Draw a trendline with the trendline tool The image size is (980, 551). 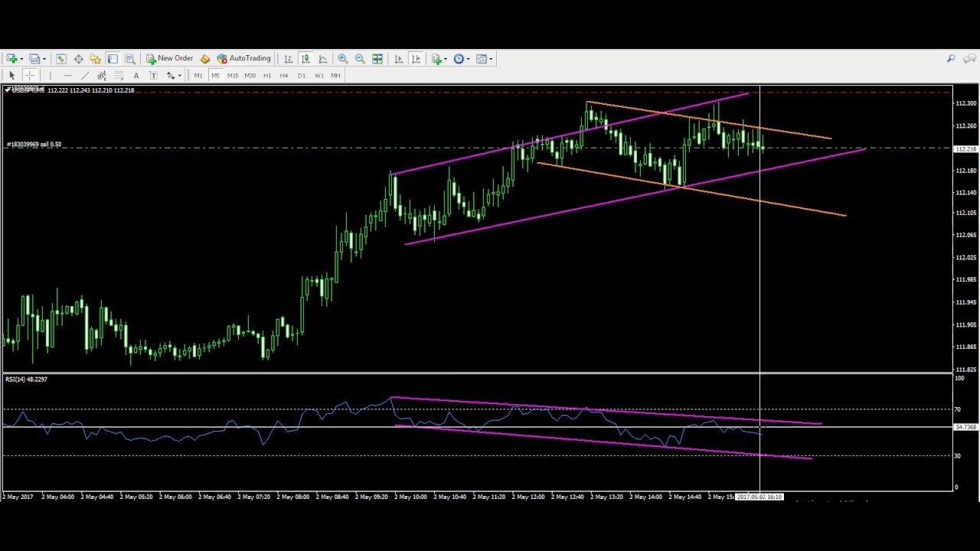[84, 75]
